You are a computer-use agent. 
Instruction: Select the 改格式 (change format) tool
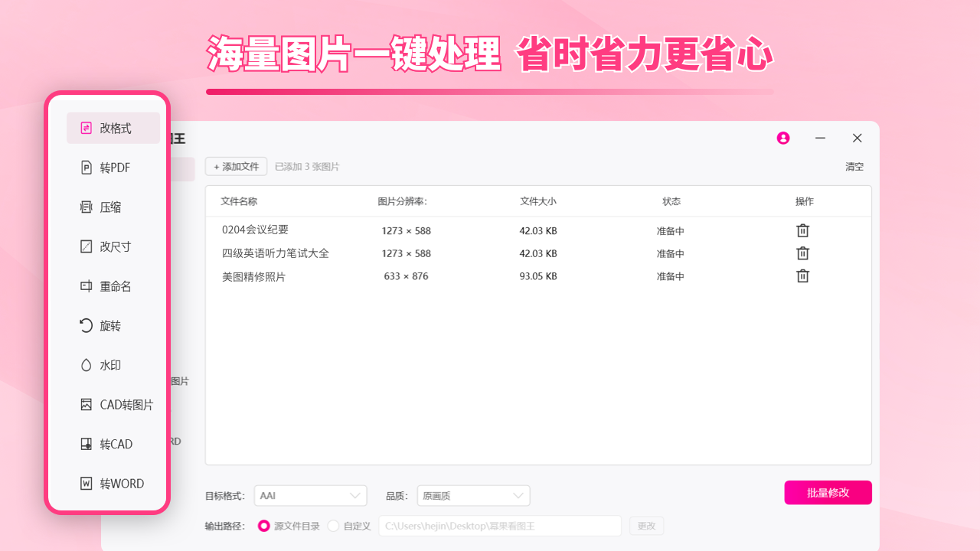tap(113, 128)
